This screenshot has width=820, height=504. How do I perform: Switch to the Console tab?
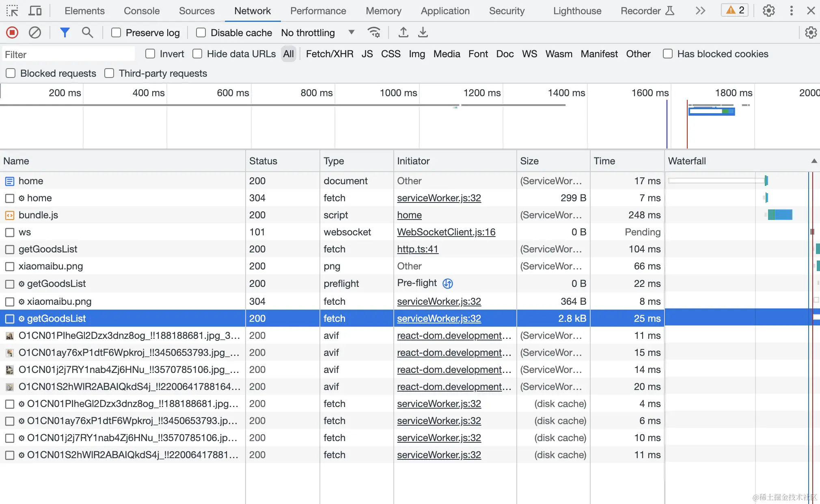pyautogui.click(x=142, y=11)
